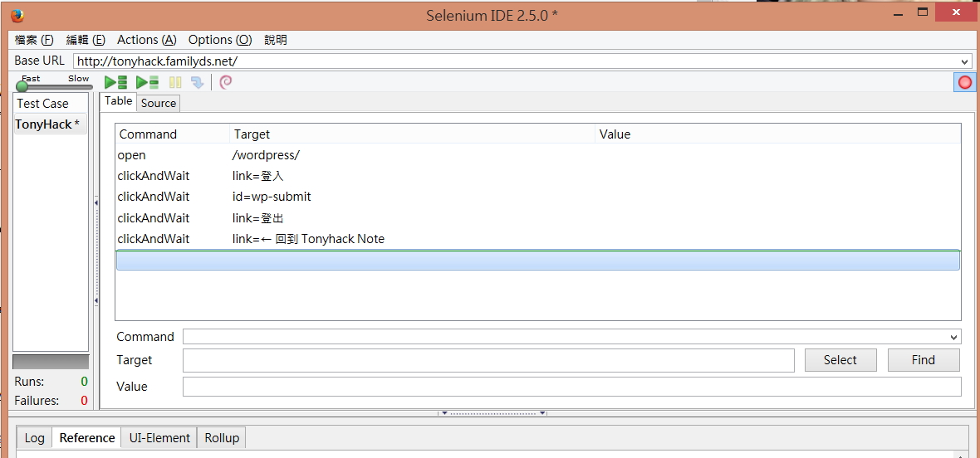
Task: Apply rollup rules with spiral icon
Action: (x=226, y=82)
